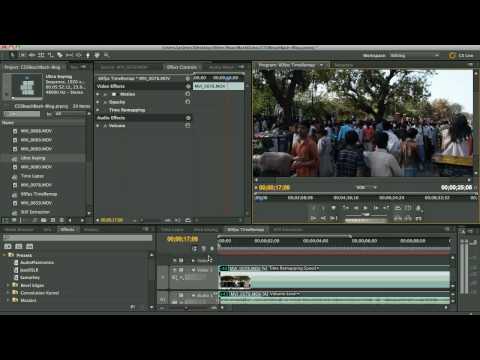Screen dimensions: 480x360
Task: Step back one frame in Program monitor
Action: click(356, 208)
